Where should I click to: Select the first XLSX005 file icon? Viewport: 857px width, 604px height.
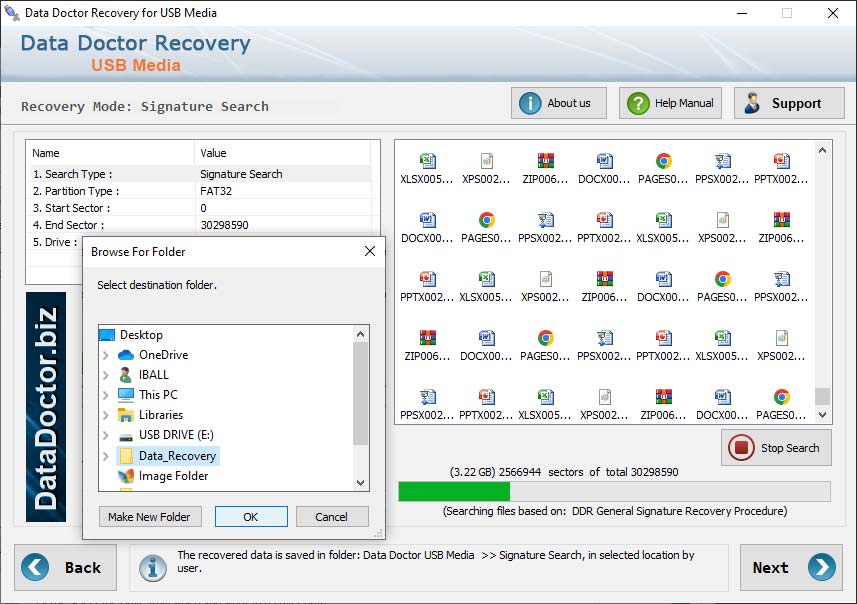[x=427, y=161]
